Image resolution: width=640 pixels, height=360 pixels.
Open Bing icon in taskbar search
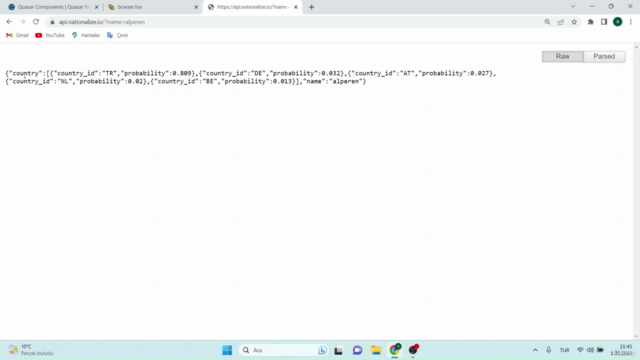(322, 350)
